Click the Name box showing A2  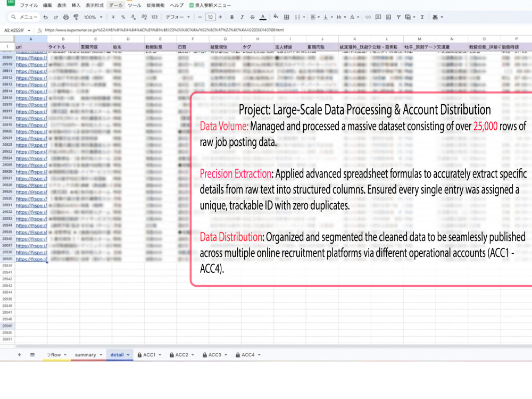14,30
